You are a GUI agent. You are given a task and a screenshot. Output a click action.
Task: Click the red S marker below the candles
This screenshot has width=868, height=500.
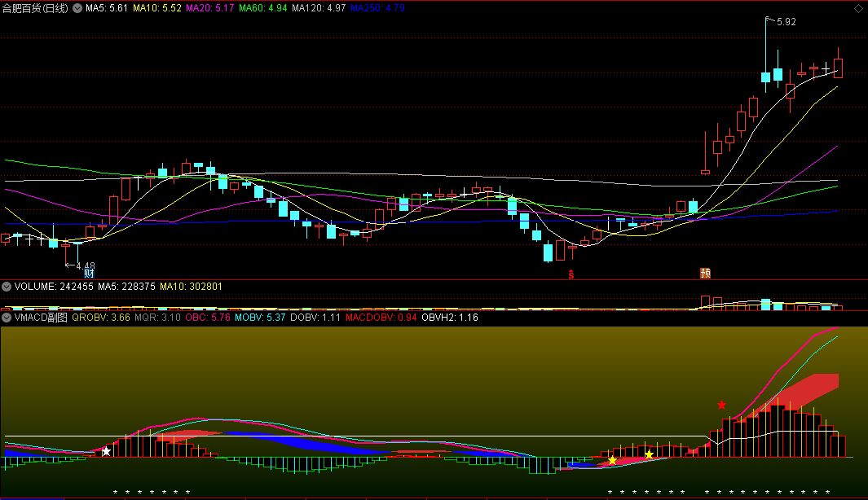[571, 275]
